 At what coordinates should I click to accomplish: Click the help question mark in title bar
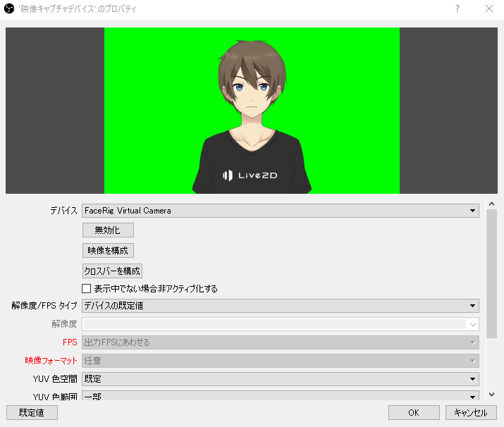(457, 8)
